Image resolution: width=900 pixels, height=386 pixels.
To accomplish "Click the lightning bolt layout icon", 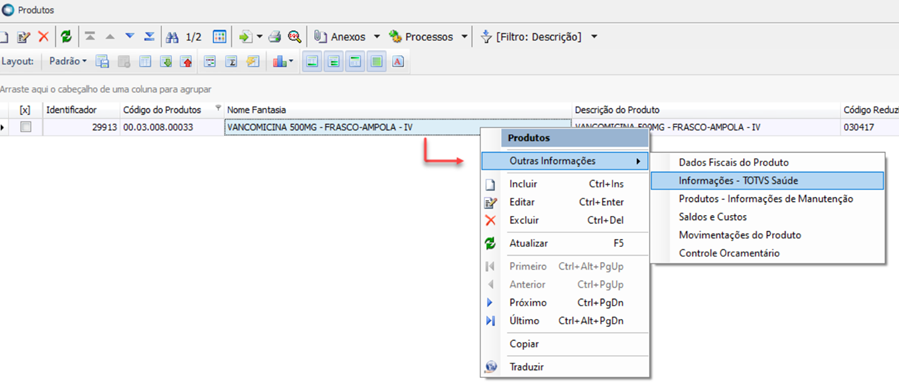I will [x=253, y=61].
